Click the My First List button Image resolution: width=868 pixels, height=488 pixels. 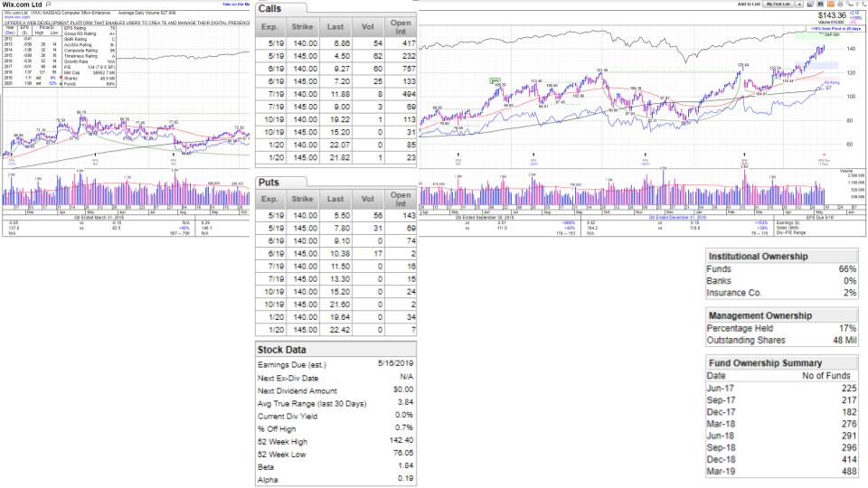click(x=778, y=4)
